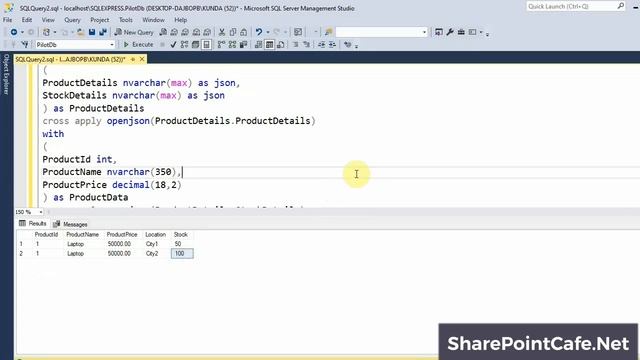Select the Stock cell containing 100
Viewport: 640px width, 360px height.
pos(182,253)
